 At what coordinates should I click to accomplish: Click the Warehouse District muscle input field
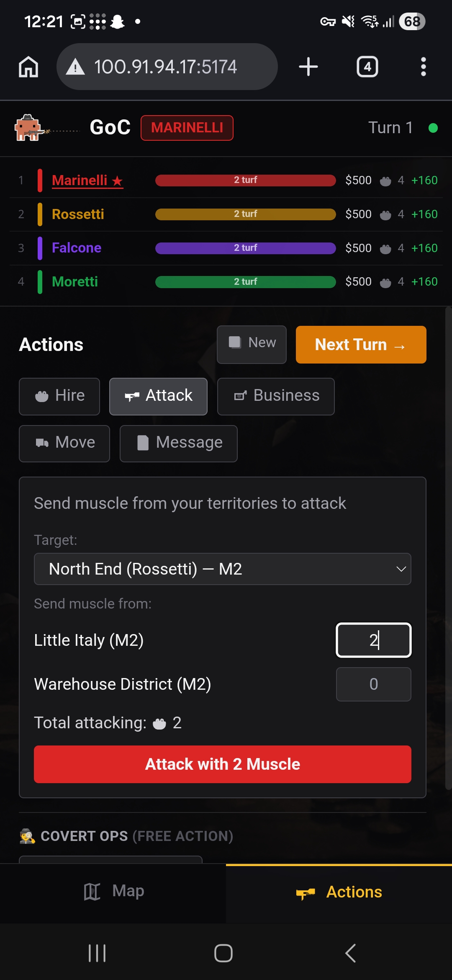tap(373, 684)
